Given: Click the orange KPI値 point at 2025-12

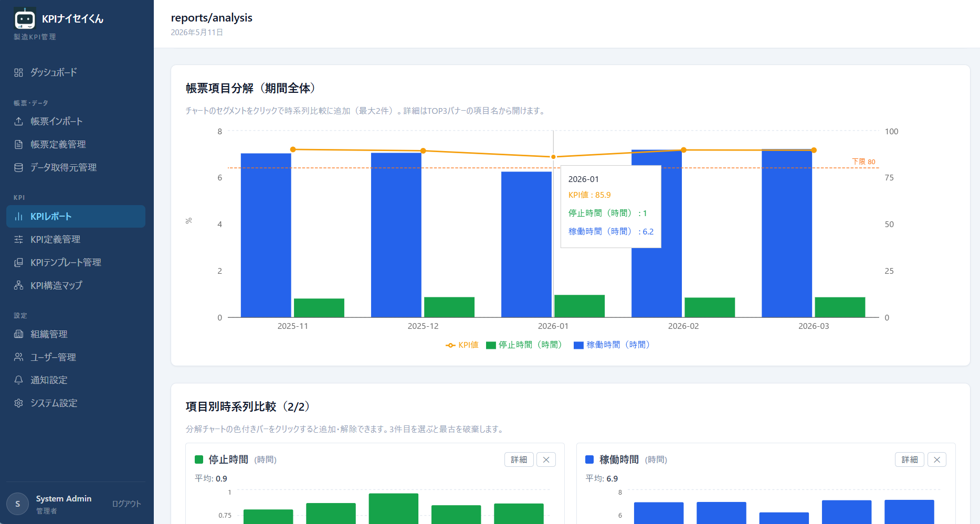Looking at the screenshot, I should pos(423,151).
